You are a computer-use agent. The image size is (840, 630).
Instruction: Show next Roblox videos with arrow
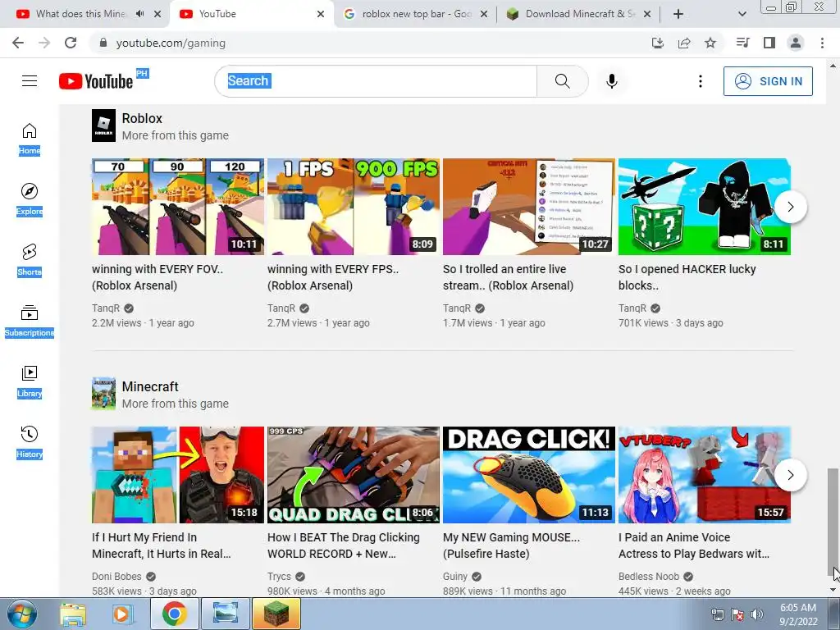[791, 207]
